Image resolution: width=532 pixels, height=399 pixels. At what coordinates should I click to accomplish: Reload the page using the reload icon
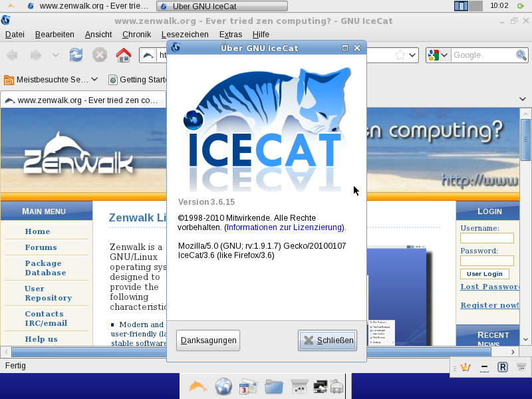pos(76,55)
